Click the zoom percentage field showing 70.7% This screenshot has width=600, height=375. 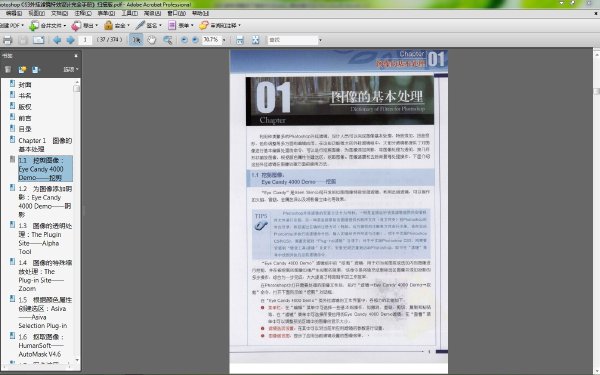coord(212,40)
